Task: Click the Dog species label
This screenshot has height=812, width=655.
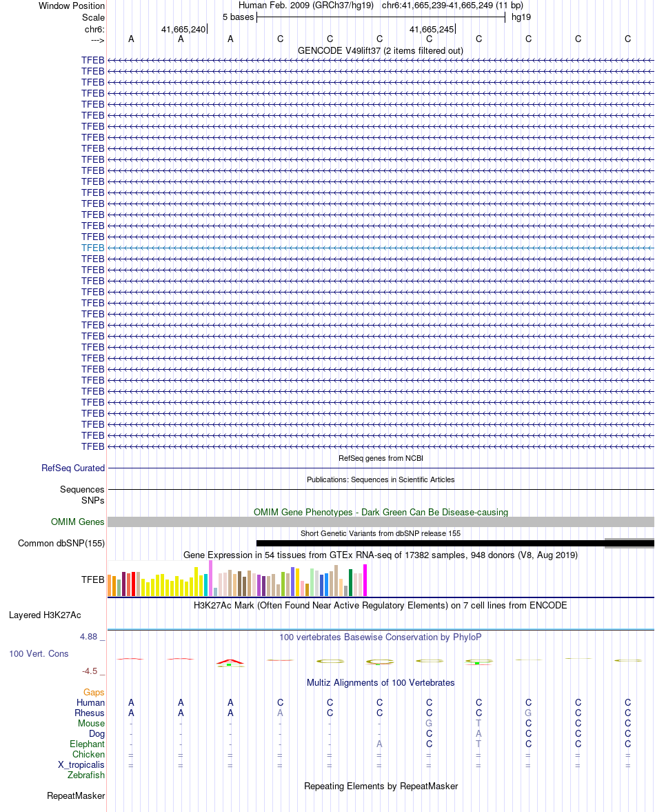Action: [97, 734]
